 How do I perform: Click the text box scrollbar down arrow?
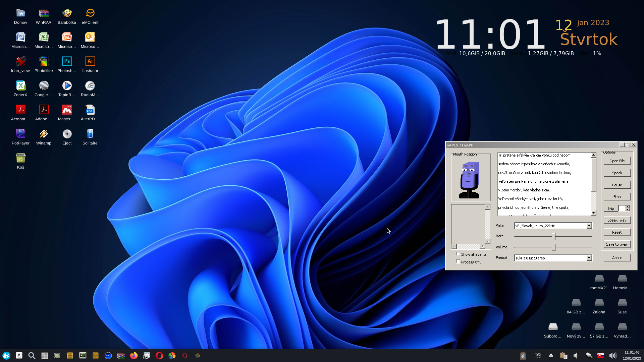pyautogui.click(x=593, y=213)
